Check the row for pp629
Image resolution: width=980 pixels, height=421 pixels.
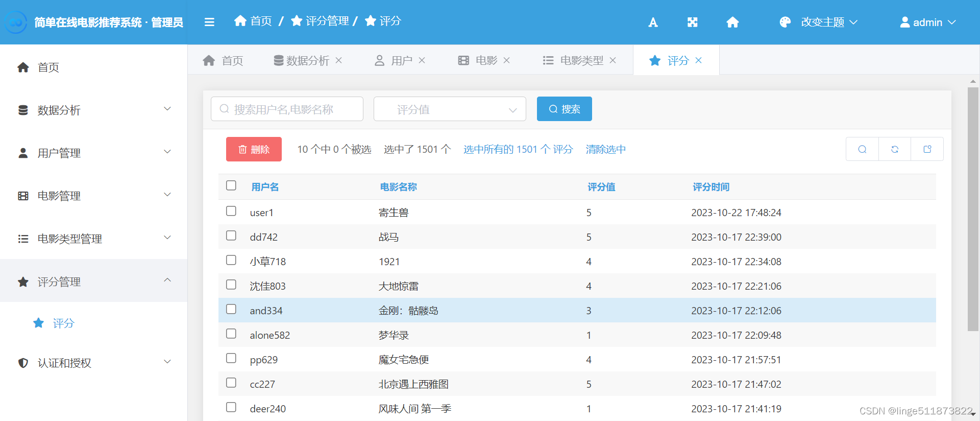tap(231, 358)
